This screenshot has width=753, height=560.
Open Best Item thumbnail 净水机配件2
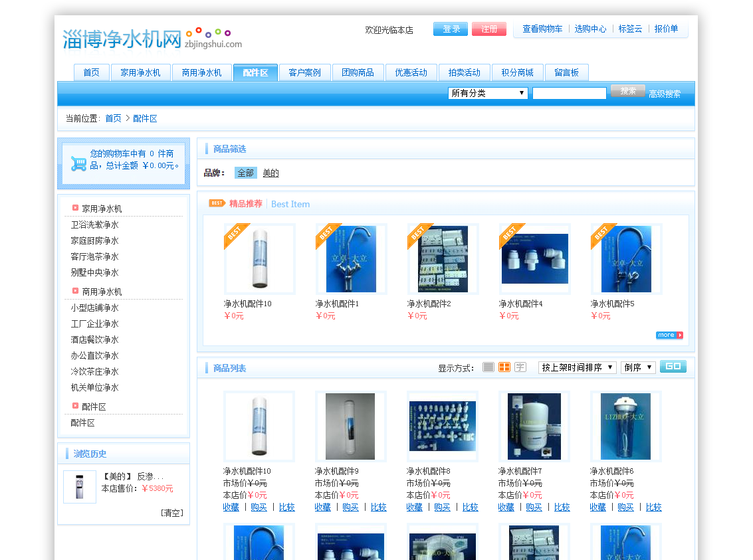tap(443, 258)
